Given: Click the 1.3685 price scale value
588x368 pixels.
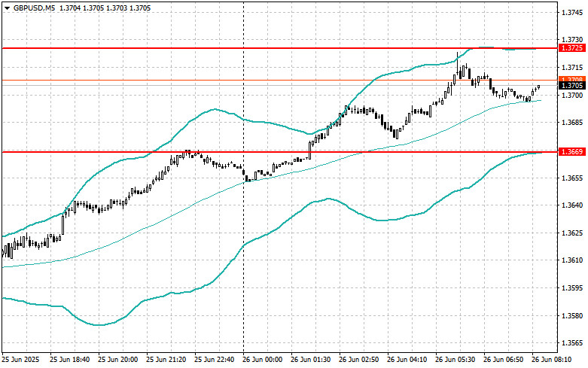Looking at the screenshot, I should point(572,123).
